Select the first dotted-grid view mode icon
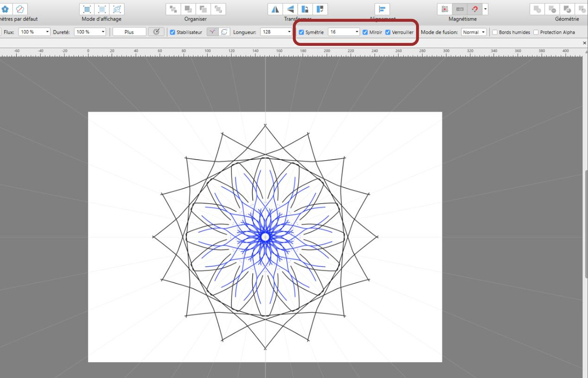Screen dimensions: 588x378 [86, 9]
